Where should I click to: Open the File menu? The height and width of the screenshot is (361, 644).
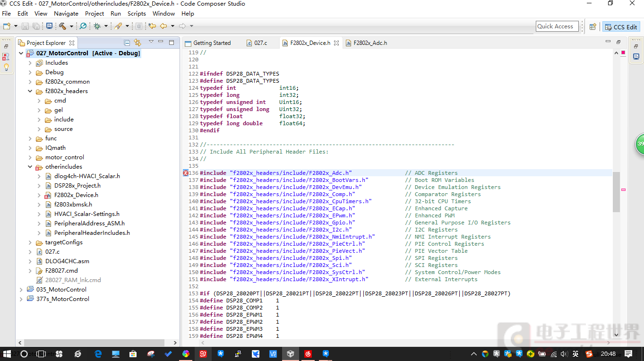(6, 14)
